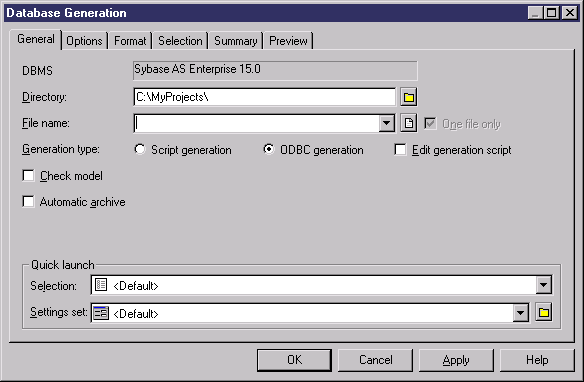Switch to the Options tab
This screenshot has width=584, height=382.
click(x=84, y=41)
